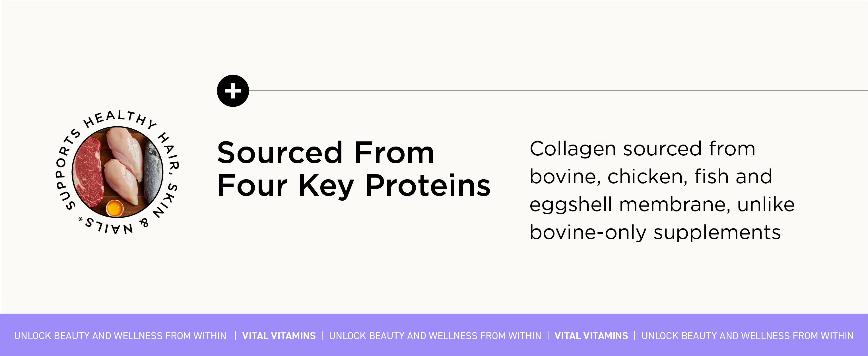Expand the black plus icon
Screen dimensions: 868x356
click(x=233, y=91)
